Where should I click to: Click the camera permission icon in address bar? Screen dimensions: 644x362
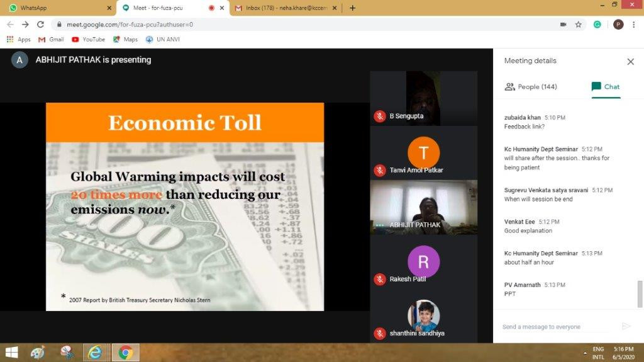(x=563, y=25)
